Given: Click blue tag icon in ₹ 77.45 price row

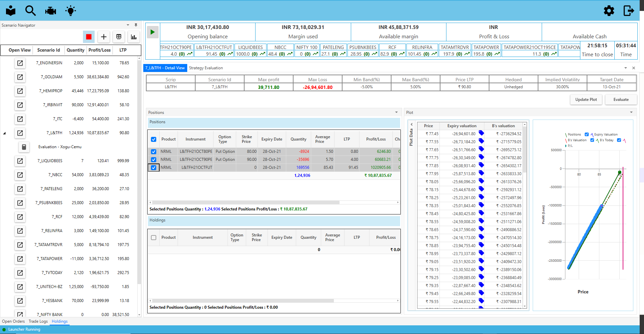Looking at the screenshot, I should [481, 133].
